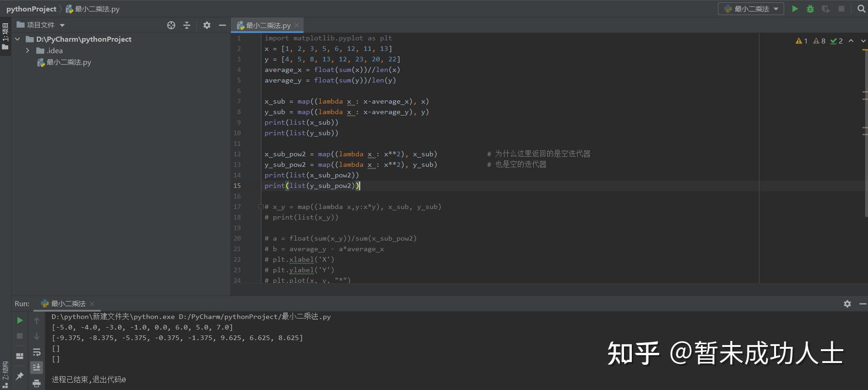The height and width of the screenshot is (390, 868).
Task: Click the '# plt.xlabel('X')' commented line
Action: (299, 259)
